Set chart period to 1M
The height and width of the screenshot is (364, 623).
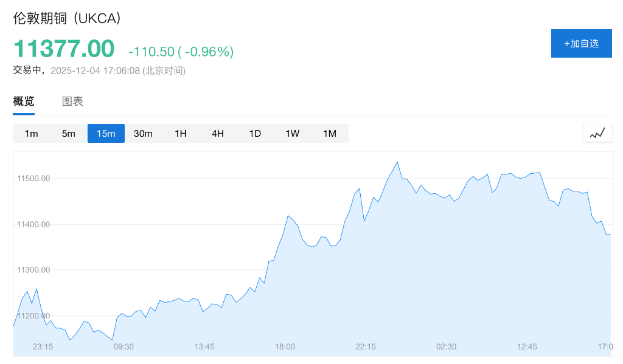click(330, 134)
